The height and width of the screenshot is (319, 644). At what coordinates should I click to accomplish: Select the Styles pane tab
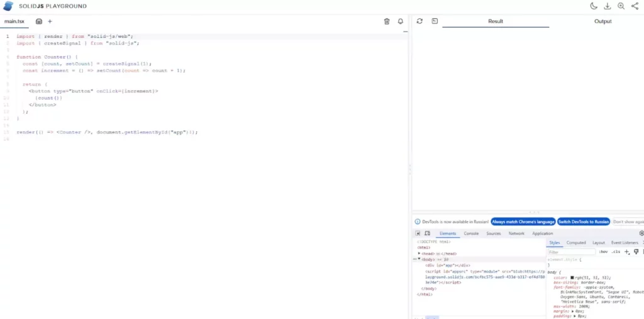(555, 243)
